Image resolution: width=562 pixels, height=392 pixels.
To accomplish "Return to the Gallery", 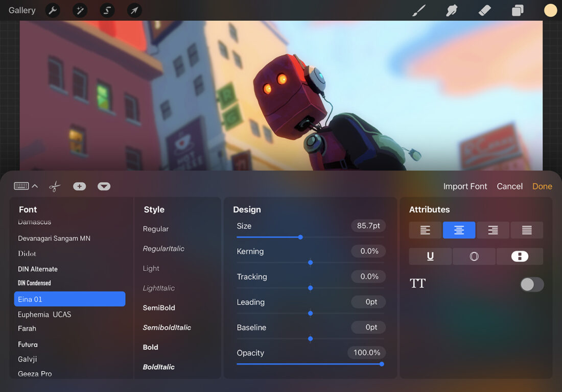I will (21, 10).
